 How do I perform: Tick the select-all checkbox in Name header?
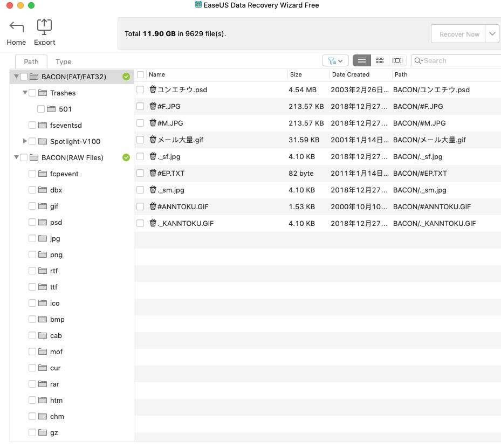click(140, 75)
